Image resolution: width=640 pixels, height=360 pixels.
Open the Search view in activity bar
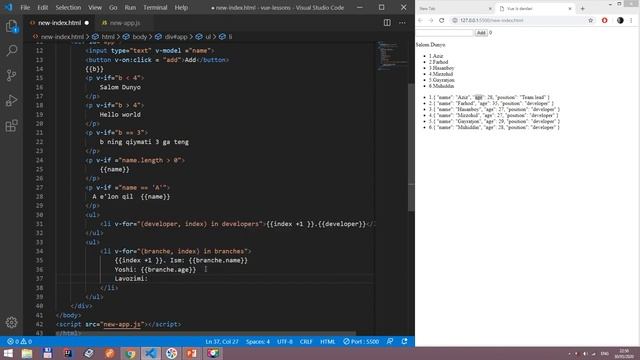pyautogui.click(x=11, y=51)
